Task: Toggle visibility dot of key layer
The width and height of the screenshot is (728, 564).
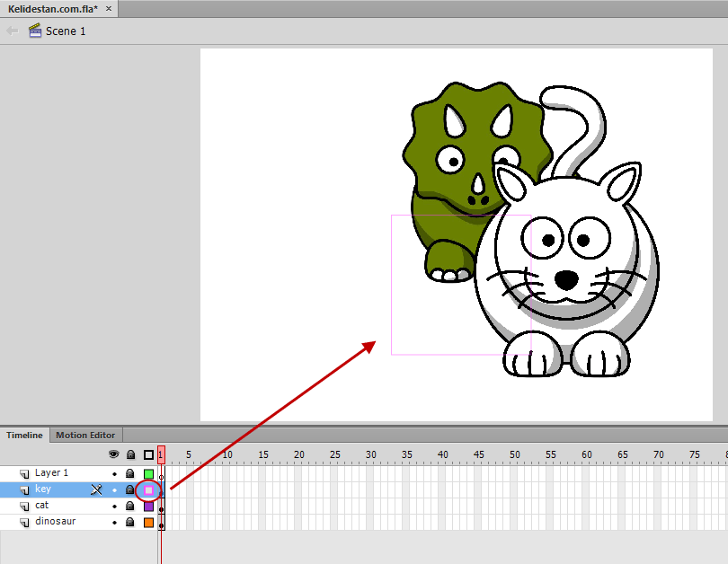Action: (x=115, y=490)
